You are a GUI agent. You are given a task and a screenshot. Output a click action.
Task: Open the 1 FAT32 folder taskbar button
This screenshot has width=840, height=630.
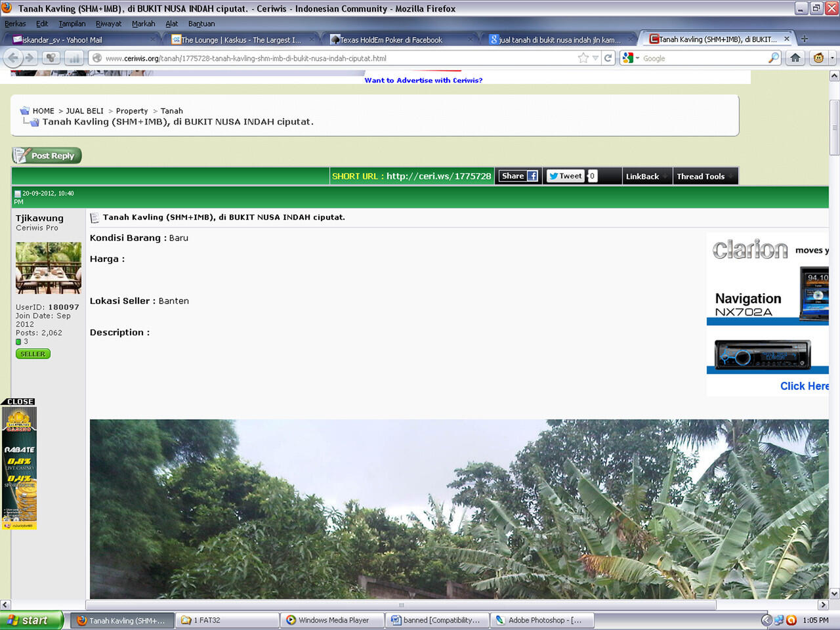point(227,620)
